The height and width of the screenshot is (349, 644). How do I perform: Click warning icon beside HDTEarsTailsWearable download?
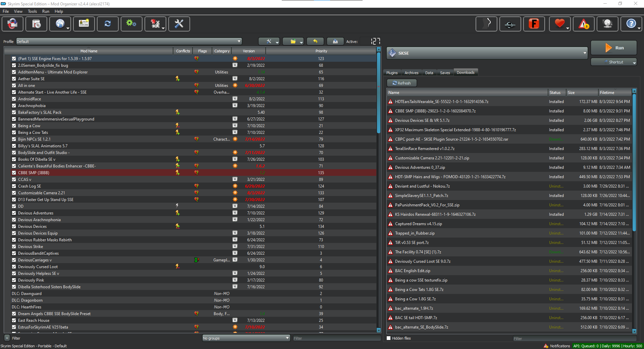click(x=390, y=102)
